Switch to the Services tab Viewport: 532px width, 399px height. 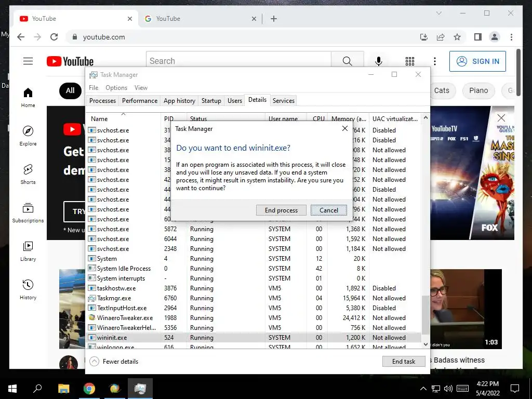(283, 100)
